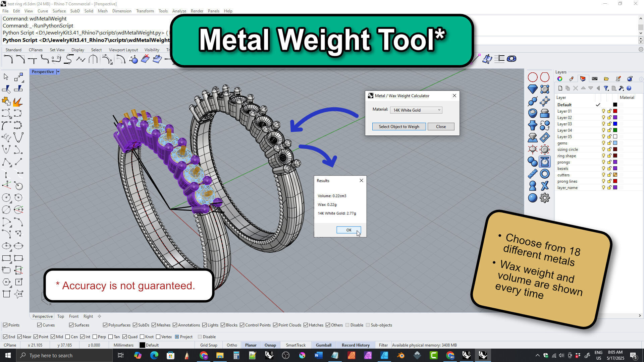Hide the gems layer via lightbulb
This screenshot has height=362, width=644.
603,143
